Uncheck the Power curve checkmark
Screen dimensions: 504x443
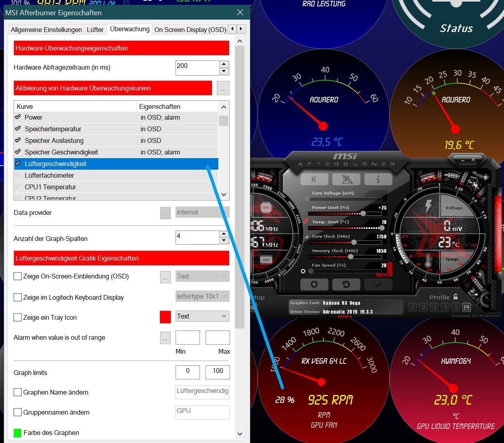coord(18,117)
